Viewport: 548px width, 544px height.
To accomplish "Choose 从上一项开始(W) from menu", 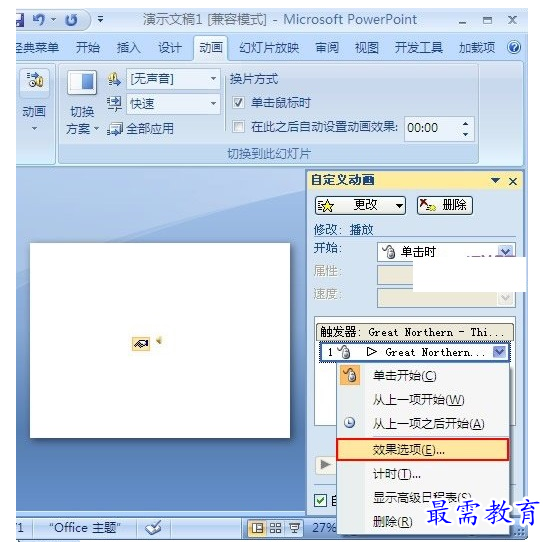I will (423, 400).
